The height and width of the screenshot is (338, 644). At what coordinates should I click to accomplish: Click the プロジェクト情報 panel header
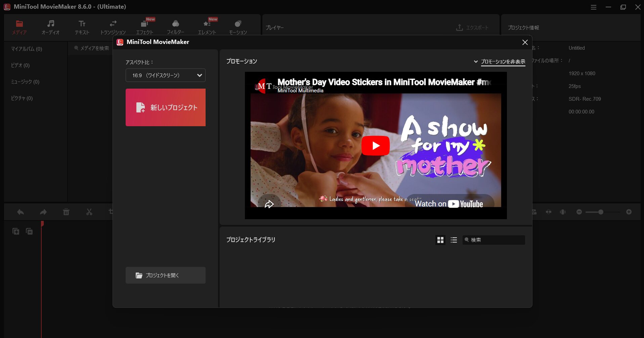[x=523, y=28]
